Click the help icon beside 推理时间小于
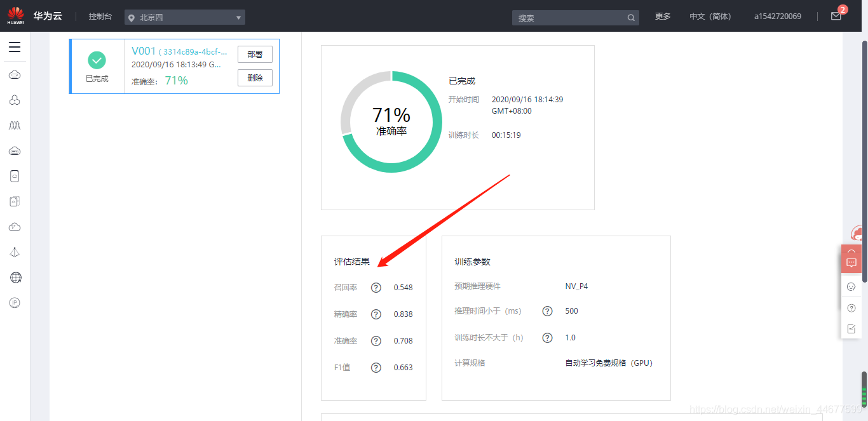The width and height of the screenshot is (868, 421). click(x=547, y=311)
